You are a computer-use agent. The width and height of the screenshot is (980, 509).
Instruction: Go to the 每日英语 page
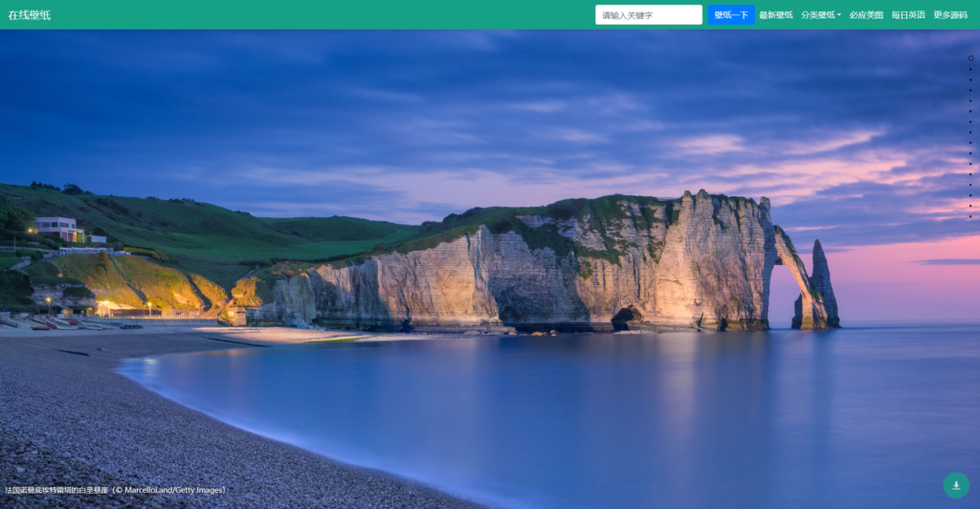point(907,15)
